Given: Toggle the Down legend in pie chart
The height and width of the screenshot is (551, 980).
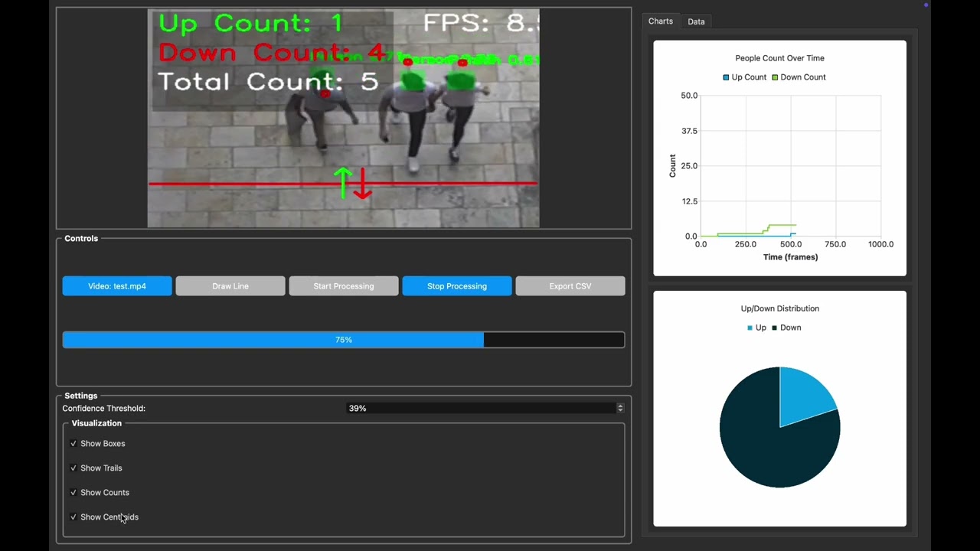Looking at the screenshot, I should coord(786,328).
